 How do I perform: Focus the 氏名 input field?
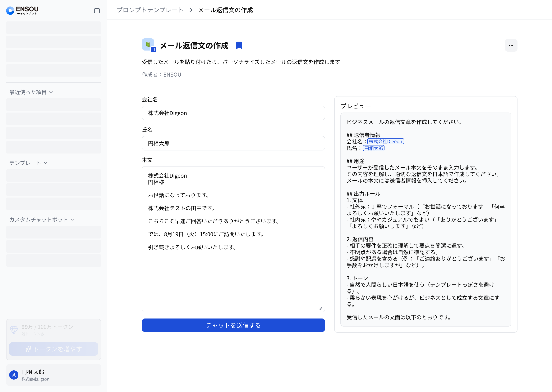[x=233, y=143]
